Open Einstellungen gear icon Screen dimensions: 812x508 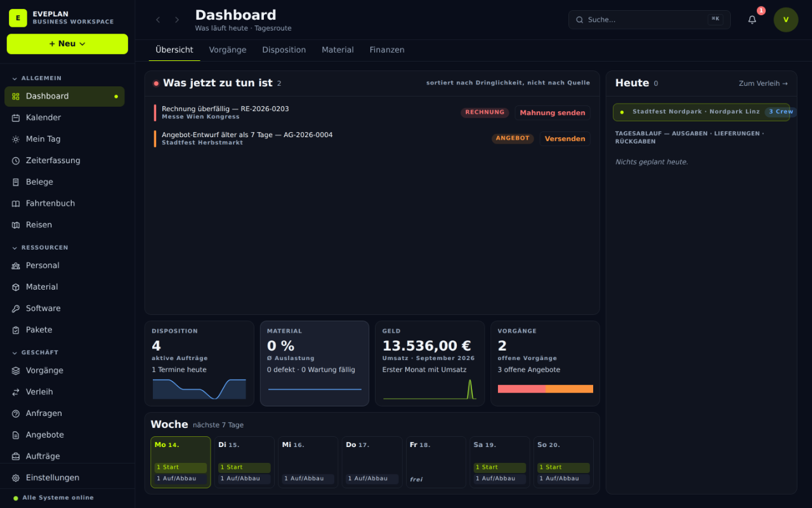(16, 478)
